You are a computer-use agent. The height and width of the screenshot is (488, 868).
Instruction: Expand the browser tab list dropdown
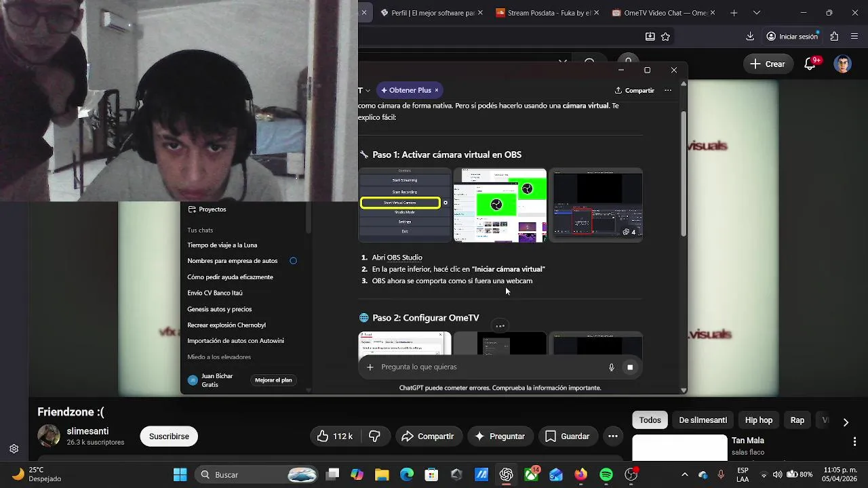pos(757,13)
